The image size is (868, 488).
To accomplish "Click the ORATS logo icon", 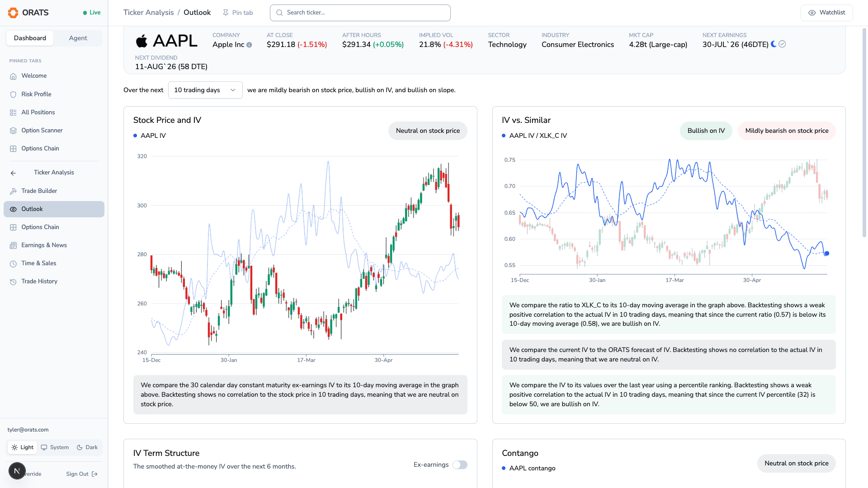I will (13, 13).
